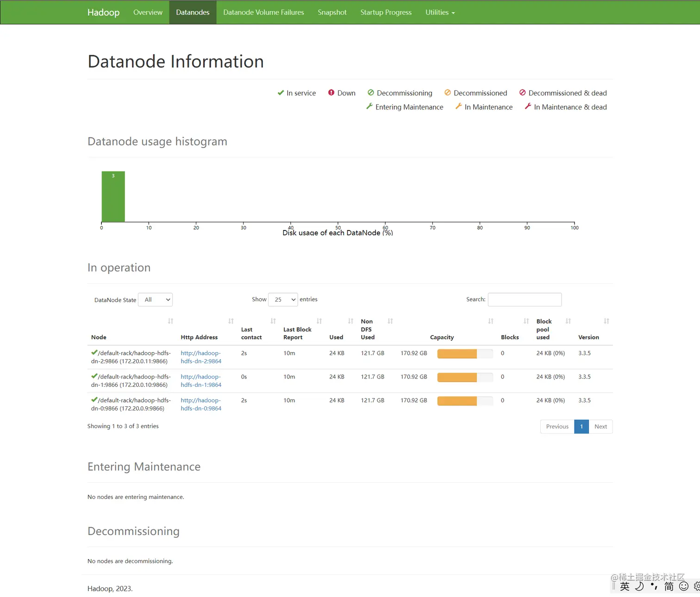Click the Decommissioned legend icon
The height and width of the screenshot is (597, 700).
[448, 93]
